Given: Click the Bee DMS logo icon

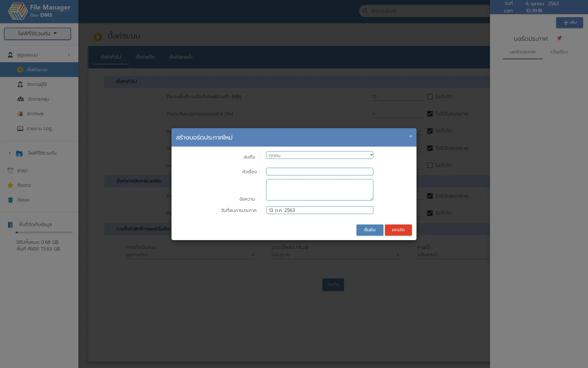Looking at the screenshot, I should coord(18,11).
